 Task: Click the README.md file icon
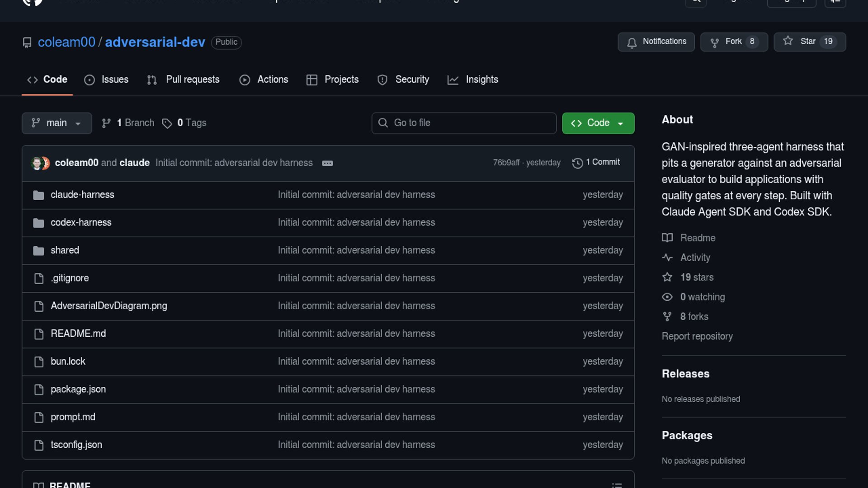pyautogui.click(x=39, y=334)
